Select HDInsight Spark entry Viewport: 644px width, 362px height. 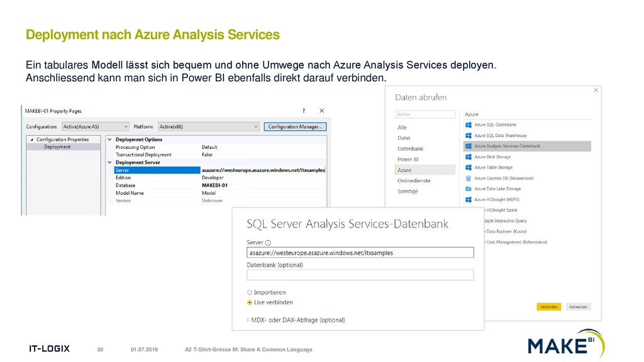[501, 210]
